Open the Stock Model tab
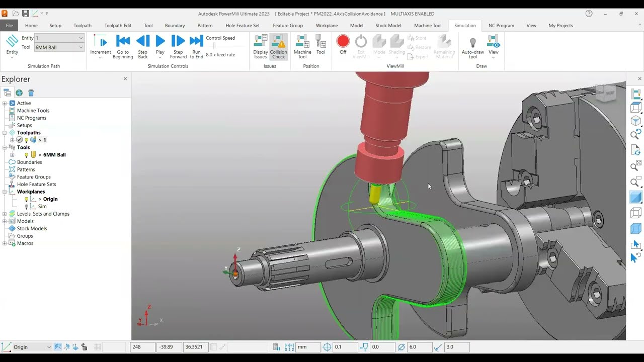644x362 pixels. click(x=388, y=25)
